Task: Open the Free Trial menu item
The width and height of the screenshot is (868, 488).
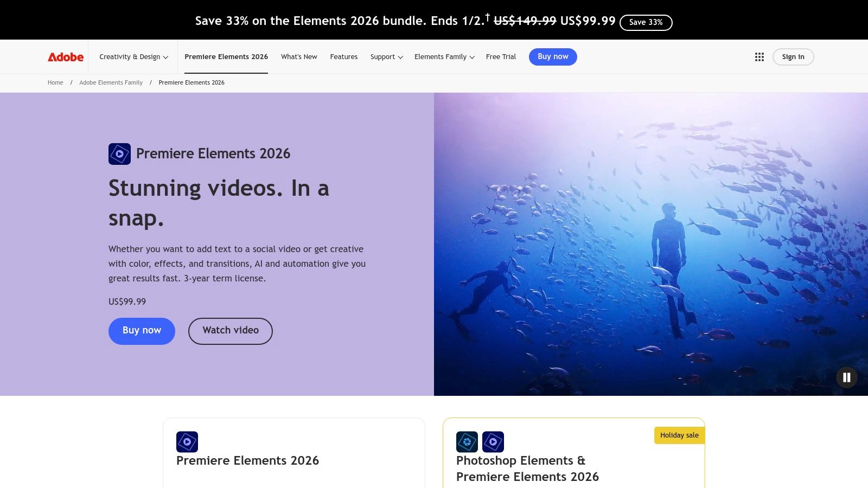Action: (501, 56)
